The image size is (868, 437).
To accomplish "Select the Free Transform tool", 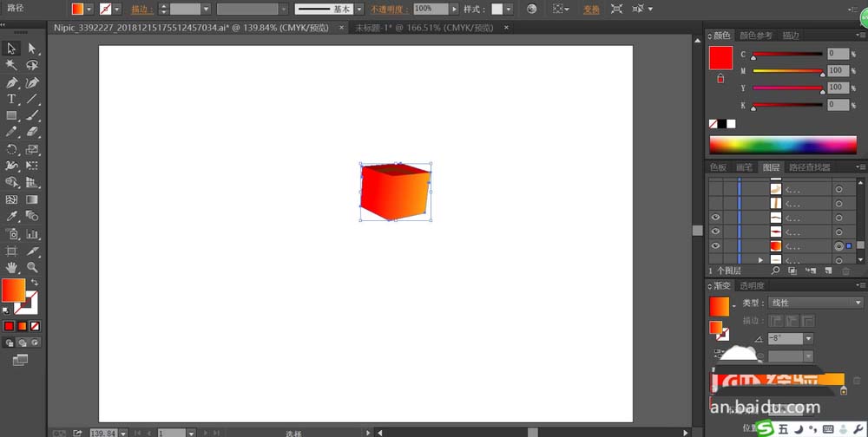I will (31, 166).
